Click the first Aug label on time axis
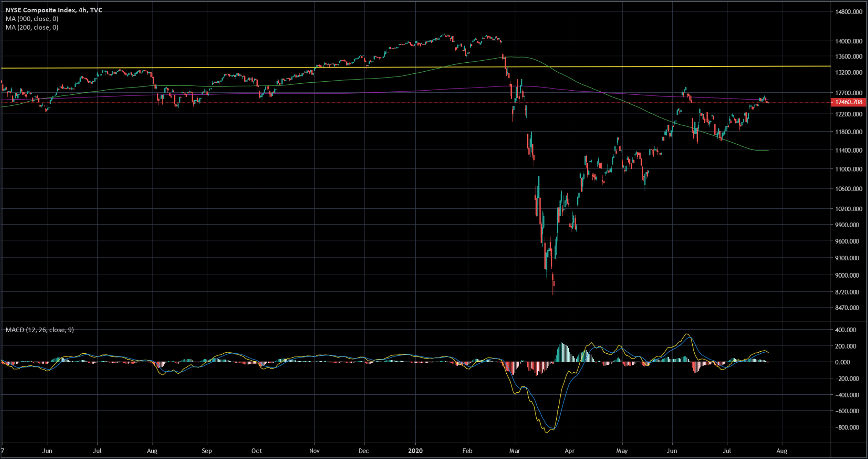Image resolution: width=868 pixels, height=459 pixels. point(152,451)
